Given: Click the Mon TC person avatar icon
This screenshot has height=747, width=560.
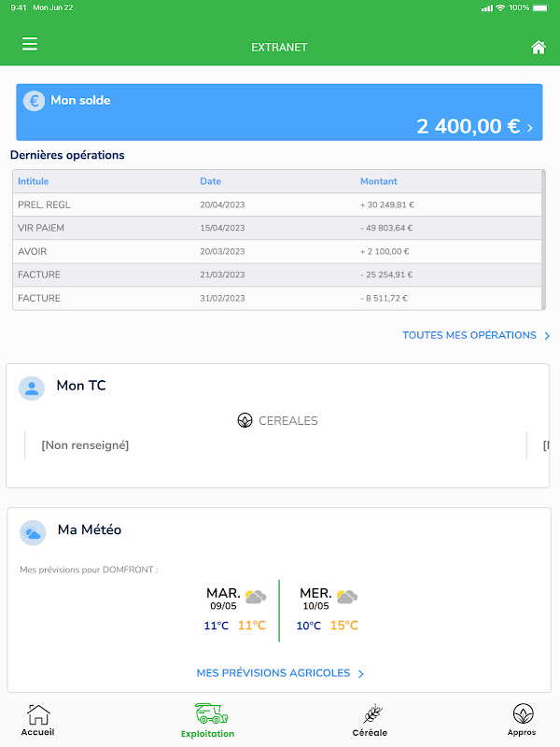Looking at the screenshot, I should point(32,388).
